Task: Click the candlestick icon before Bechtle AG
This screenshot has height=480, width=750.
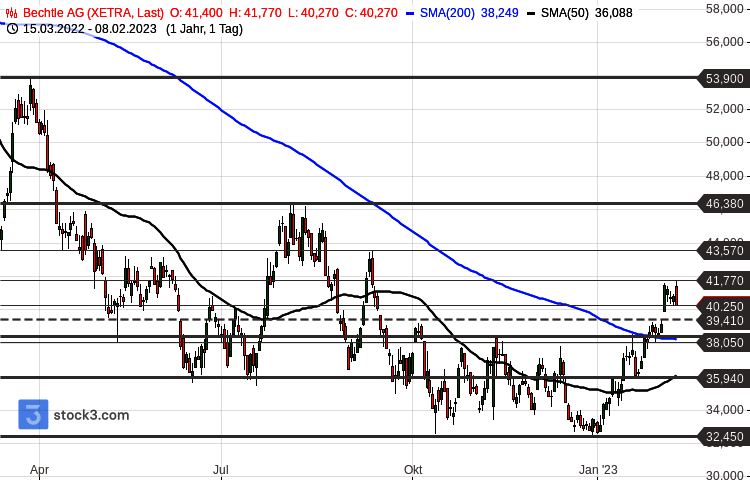Action: pyautogui.click(x=12, y=13)
